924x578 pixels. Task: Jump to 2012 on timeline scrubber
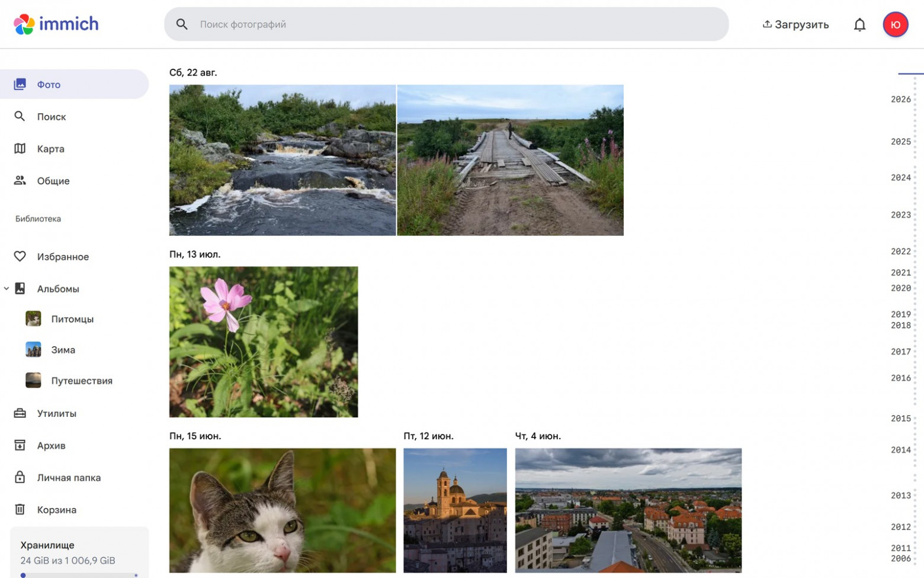[901, 526]
